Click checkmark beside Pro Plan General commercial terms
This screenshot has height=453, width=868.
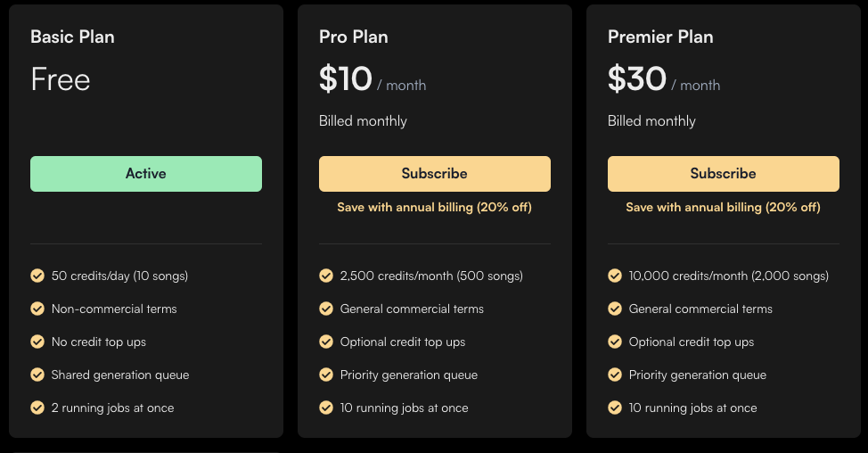(x=326, y=309)
